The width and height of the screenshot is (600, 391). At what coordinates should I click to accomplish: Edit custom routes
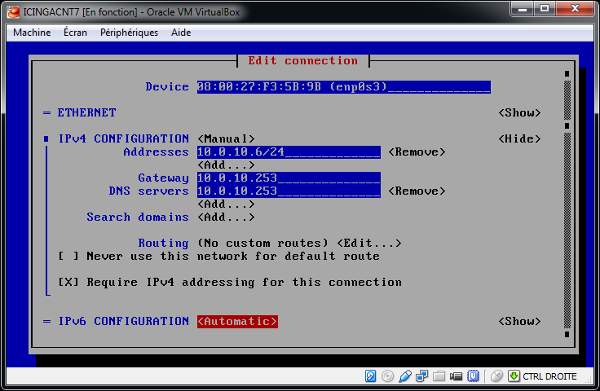click(369, 243)
